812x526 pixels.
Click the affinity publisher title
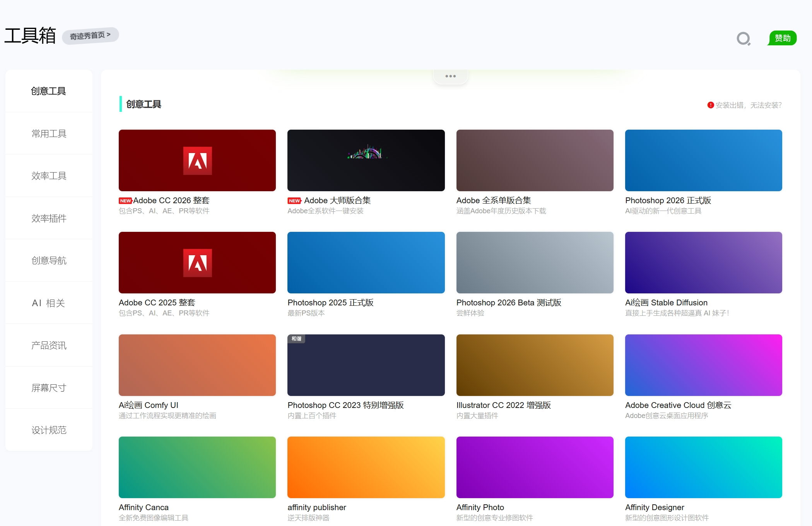(x=317, y=507)
